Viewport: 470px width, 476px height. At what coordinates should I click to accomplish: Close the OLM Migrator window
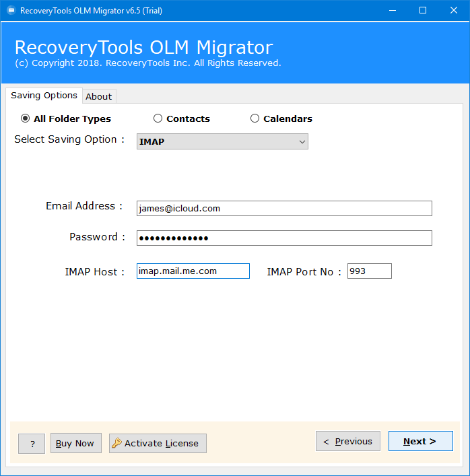[x=454, y=11]
